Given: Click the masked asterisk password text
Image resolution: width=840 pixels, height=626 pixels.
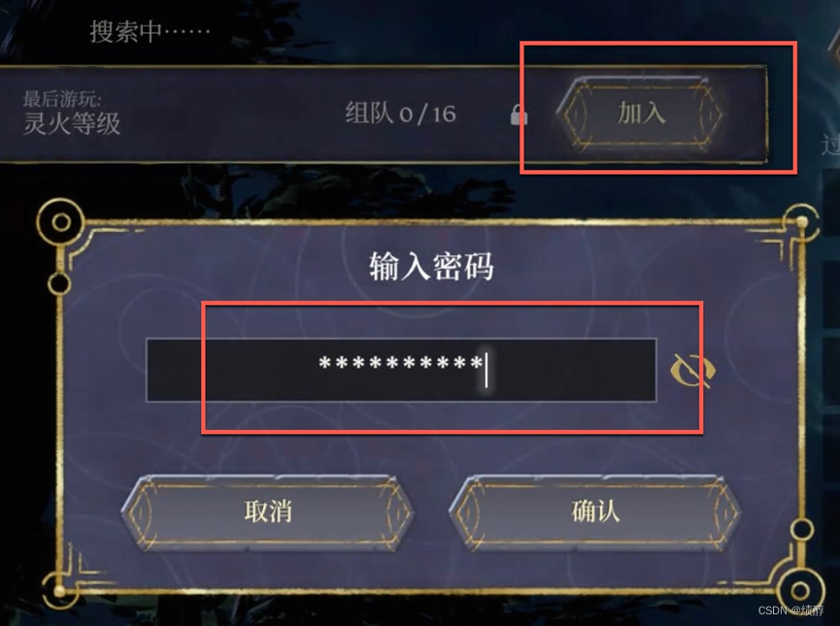Looking at the screenshot, I should tap(400, 364).
